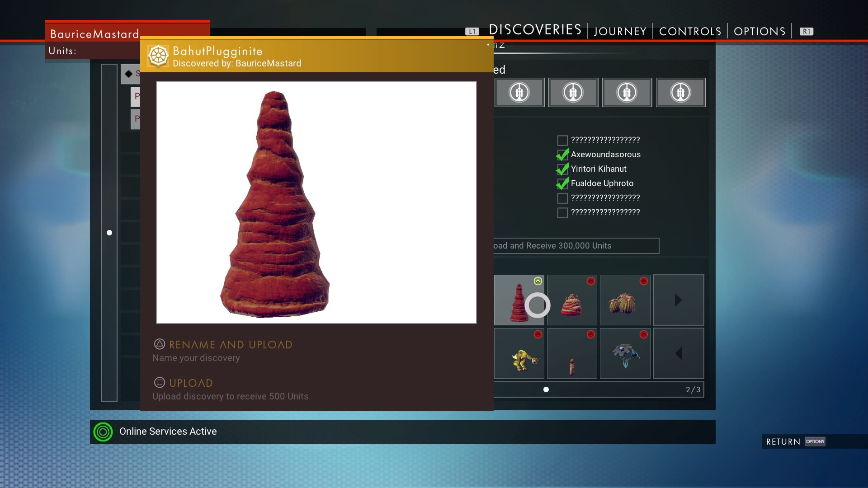Select the fourth waypoint beacon icon tile
The height and width of the screenshot is (488, 868).
tap(681, 93)
